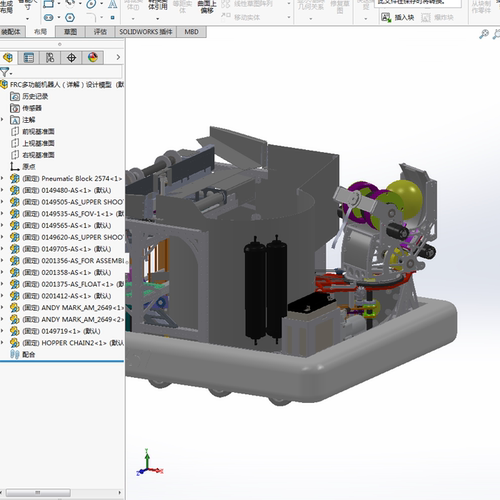Select the 0149719<1> component in tree
500x500 pixels.
tap(55, 331)
